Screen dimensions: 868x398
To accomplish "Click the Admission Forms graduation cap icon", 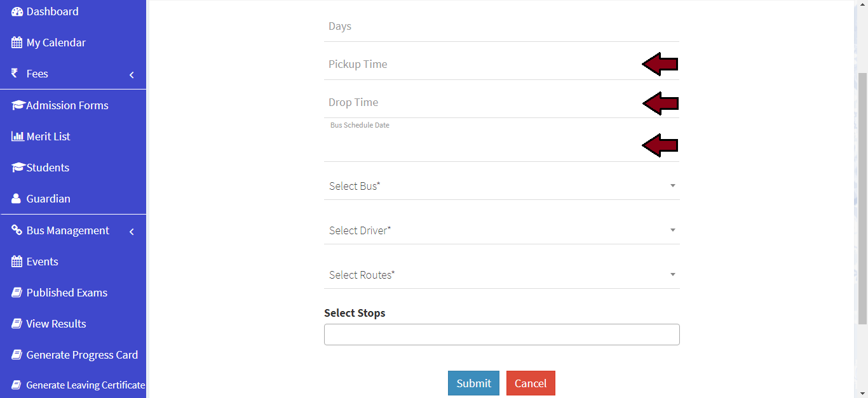I will 18,105.
